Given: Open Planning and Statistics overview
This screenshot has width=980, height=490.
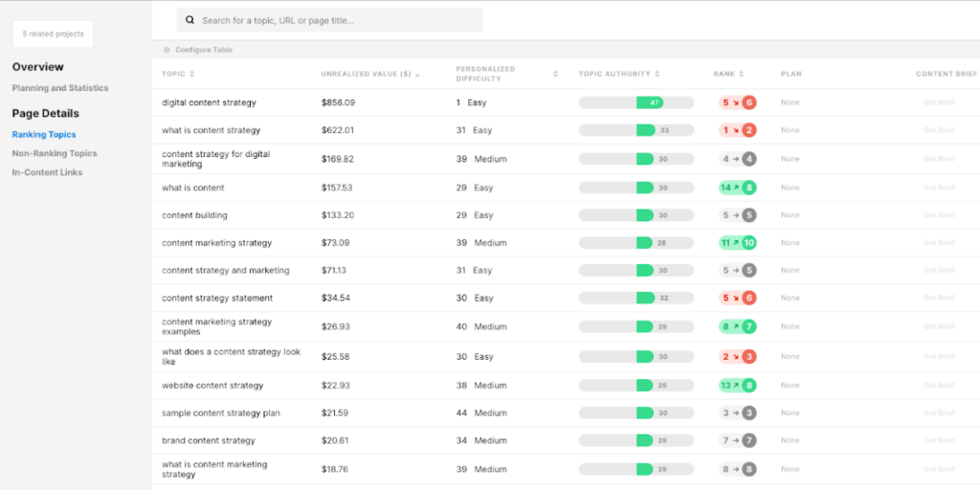Looking at the screenshot, I should coord(60,88).
